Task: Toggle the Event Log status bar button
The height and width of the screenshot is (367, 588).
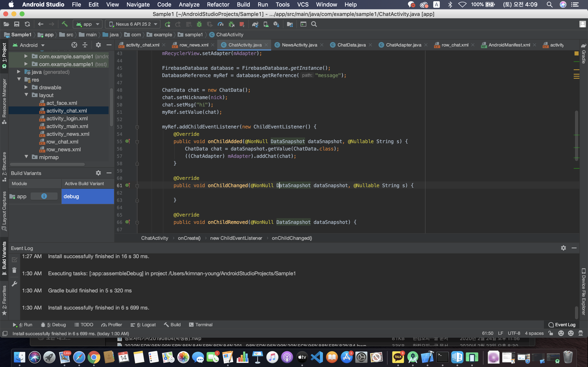Action: coord(562,325)
